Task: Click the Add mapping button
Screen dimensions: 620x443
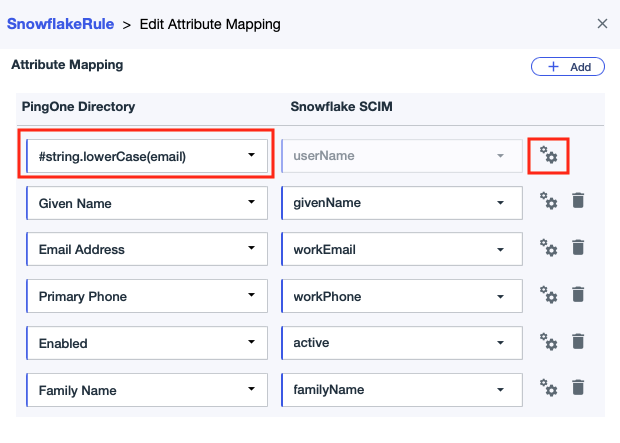Action: coord(568,67)
